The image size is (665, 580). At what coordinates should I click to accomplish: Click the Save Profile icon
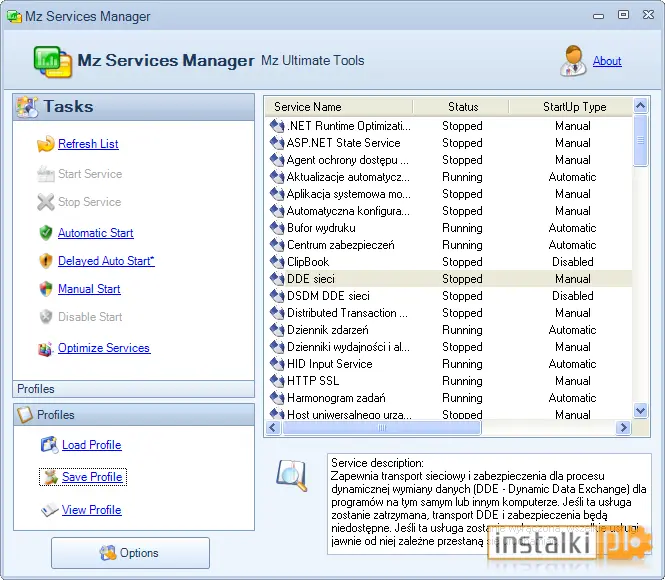50,477
